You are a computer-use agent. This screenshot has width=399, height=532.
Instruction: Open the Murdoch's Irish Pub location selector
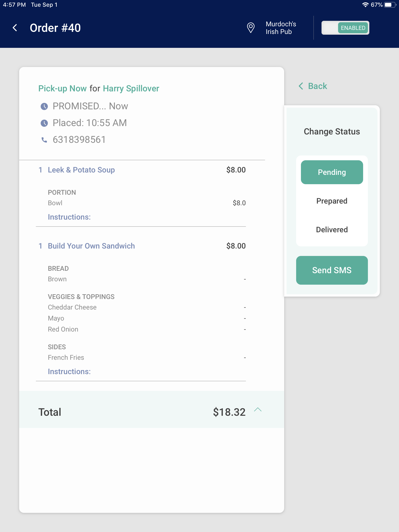[281, 28]
